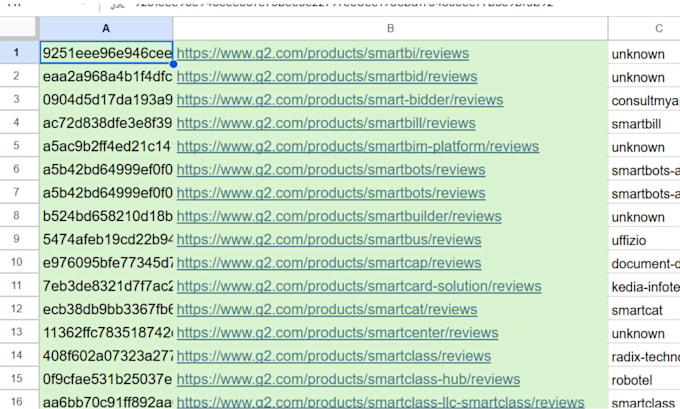Viewport: 680px width, 409px height.
Task: Select row 13 header
Action: [19, 332]
